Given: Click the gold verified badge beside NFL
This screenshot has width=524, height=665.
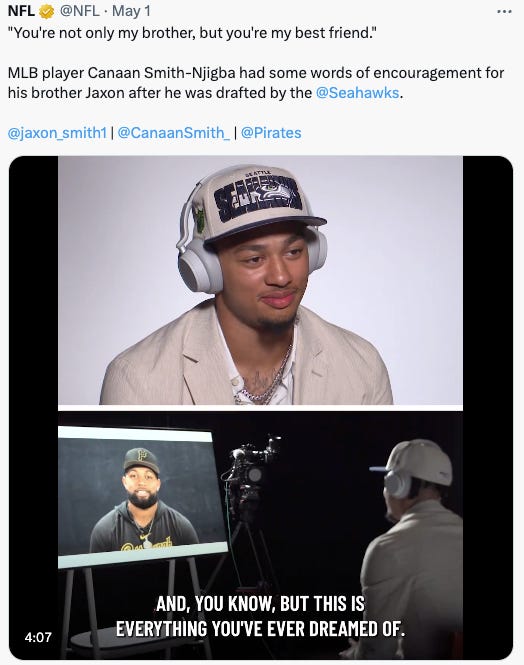Looking at the screenshot, I should click(47, 11).
